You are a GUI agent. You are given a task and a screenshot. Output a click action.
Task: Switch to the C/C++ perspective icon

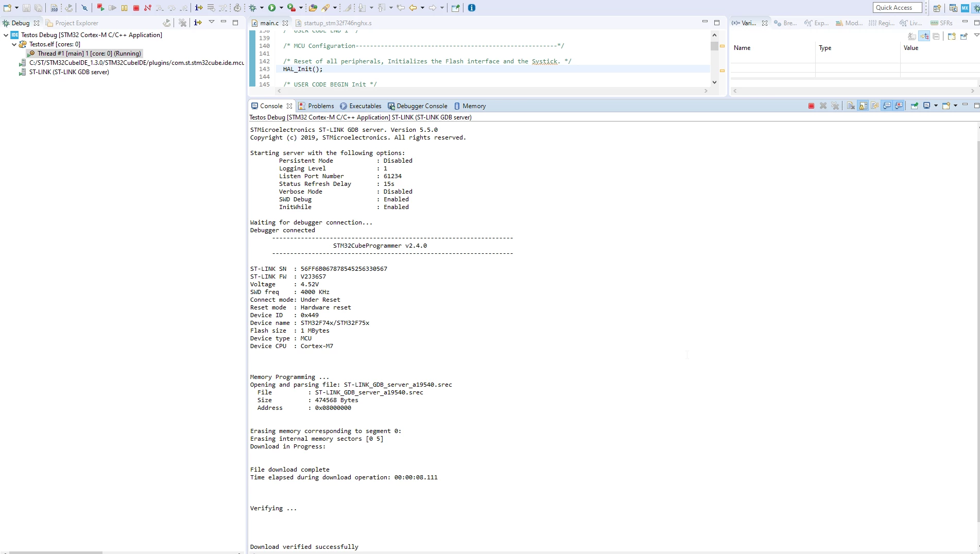[x=953, y=8]
